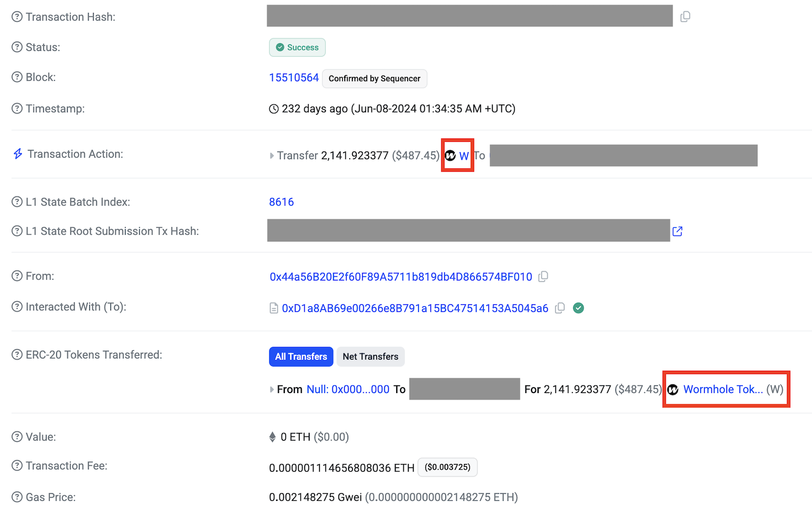Screen dimensions: 812x516
Task: Open the Null: 0x000...000 address link
Action: coord(348,389)
